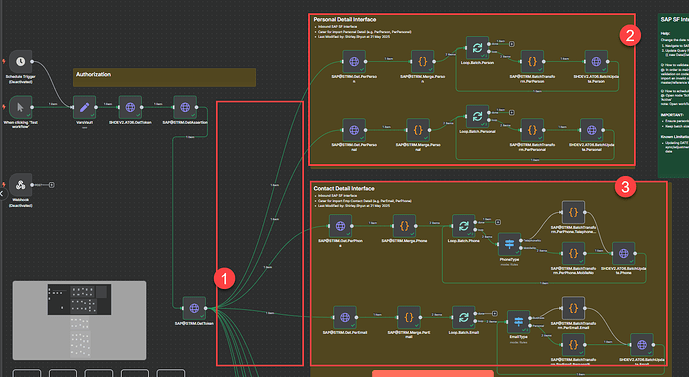The image size is (689, 377).
Task: Collapse the left sidebar with the chevron
Action: pos(2,194)
